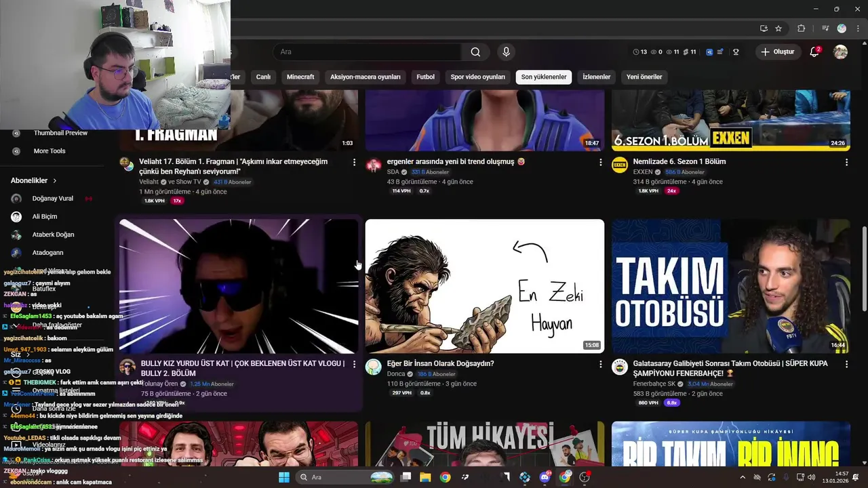
Task: Click the YouTube search magnifier button
Action: (x=475, y=52)
